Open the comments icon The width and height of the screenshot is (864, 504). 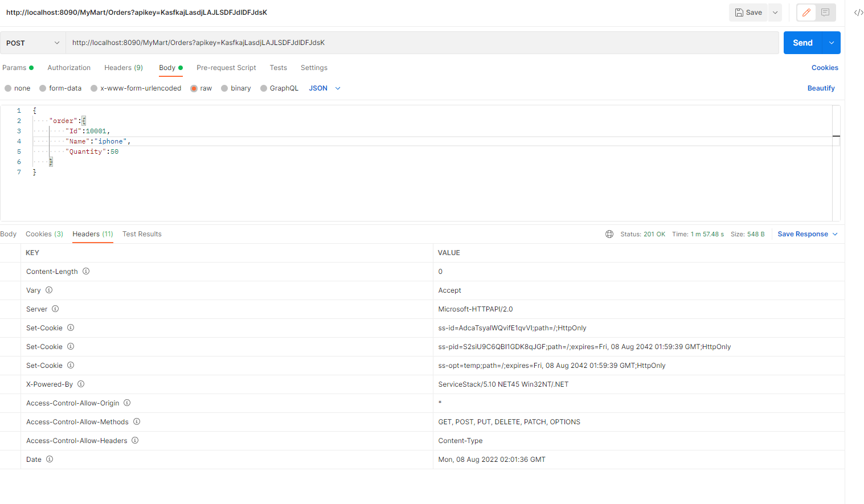pos(825,13)
